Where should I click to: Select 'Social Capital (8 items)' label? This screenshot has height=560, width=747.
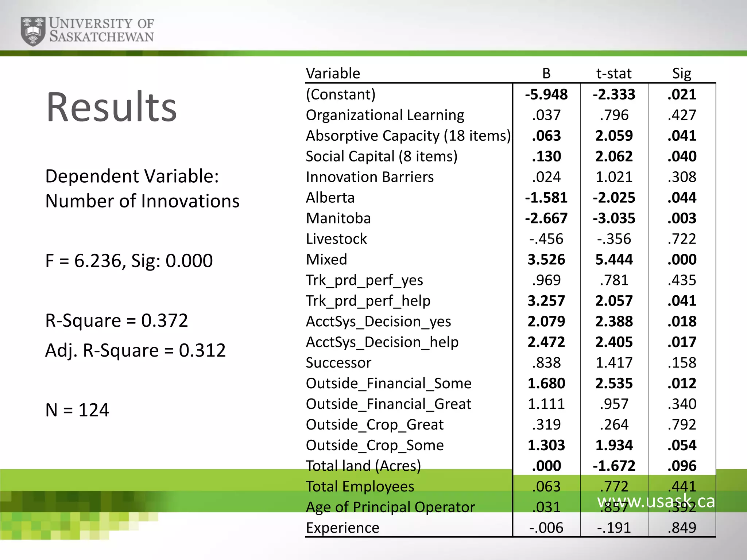pos(382,156)
